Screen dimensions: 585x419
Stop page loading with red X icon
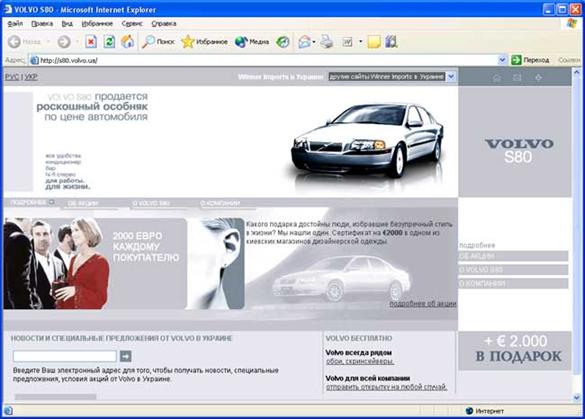point(91,42)
